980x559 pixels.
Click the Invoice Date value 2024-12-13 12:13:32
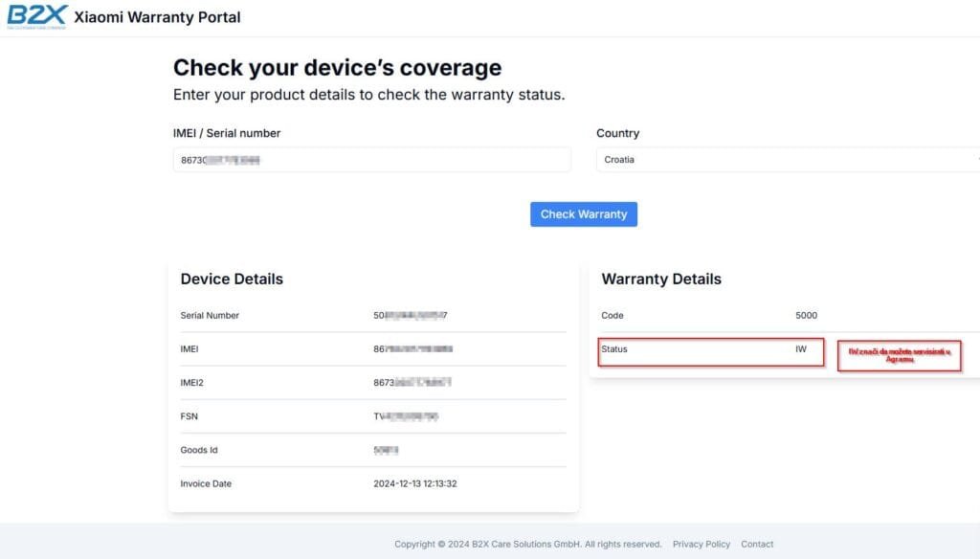coord(415,484)
